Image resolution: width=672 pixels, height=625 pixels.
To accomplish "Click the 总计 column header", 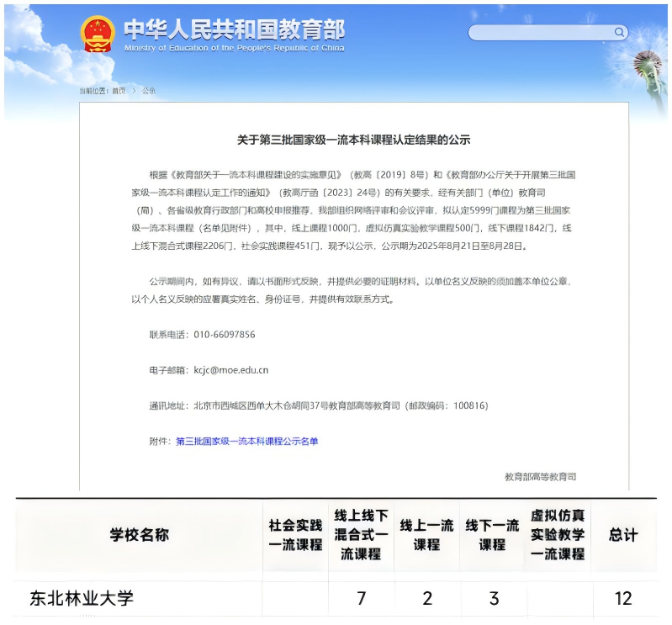I will (622, 535).
